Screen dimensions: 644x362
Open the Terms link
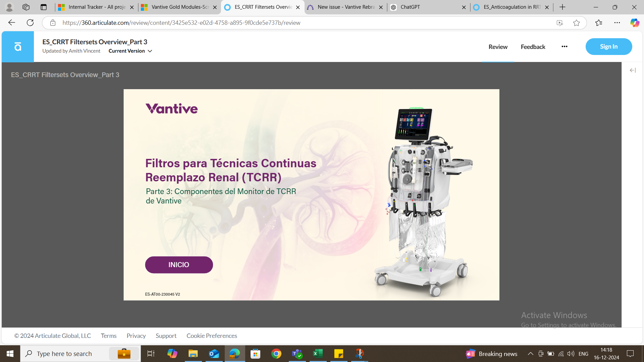point(109,336)
